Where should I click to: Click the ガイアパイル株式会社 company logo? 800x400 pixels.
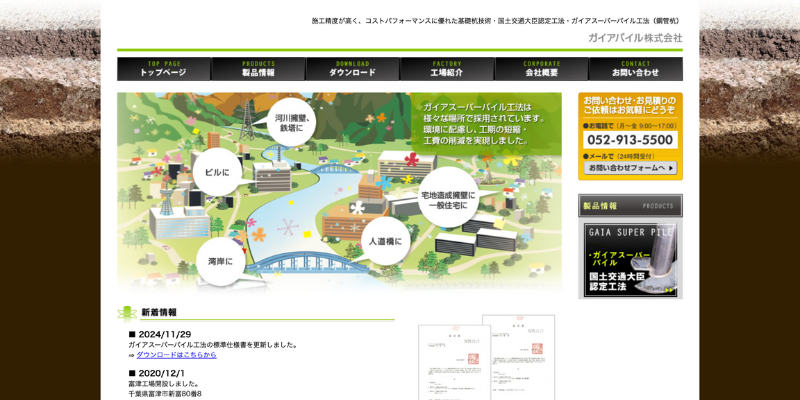pyautogui.click(x=648, y=38)
